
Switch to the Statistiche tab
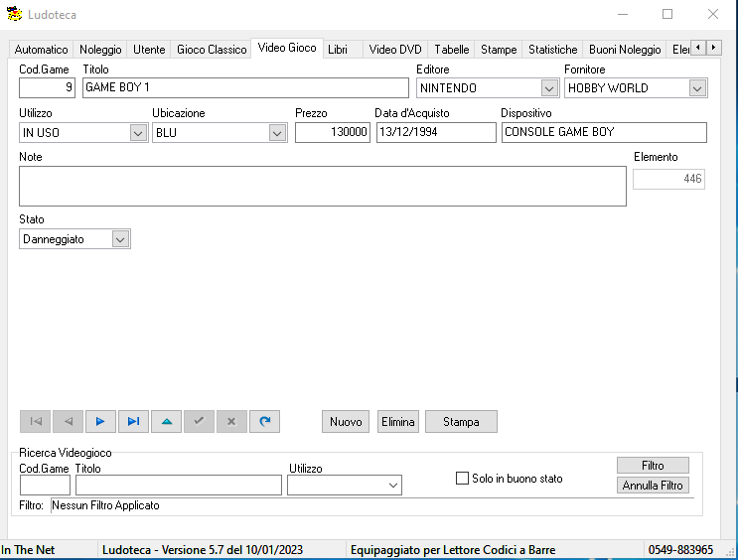(552, 50)
